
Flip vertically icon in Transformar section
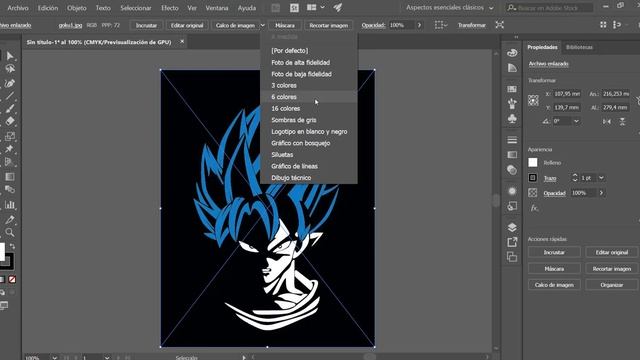click(622, 121)
